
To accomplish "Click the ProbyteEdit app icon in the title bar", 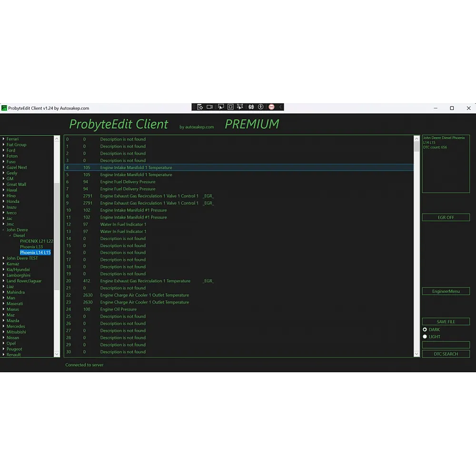I will coord(4,108).
